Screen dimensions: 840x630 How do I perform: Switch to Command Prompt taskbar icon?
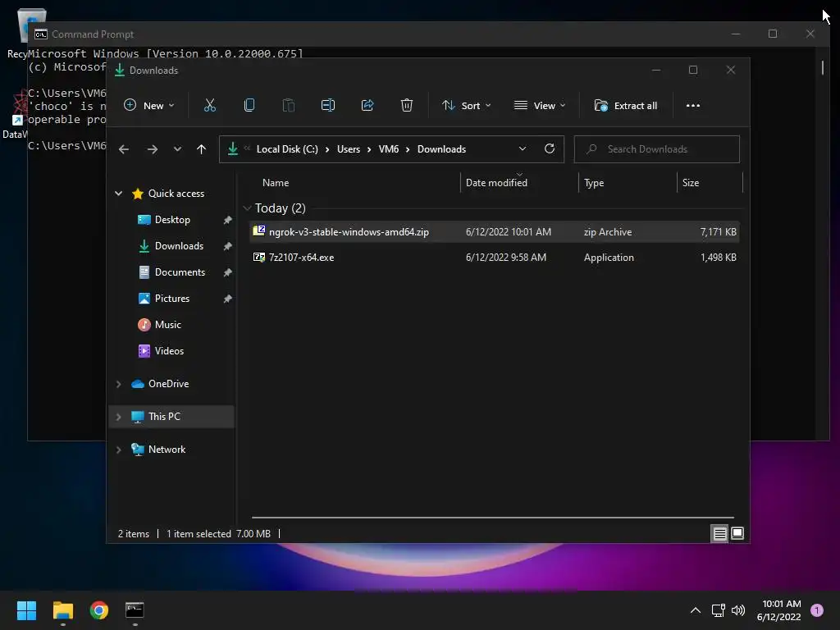click(x=135, y=610)
